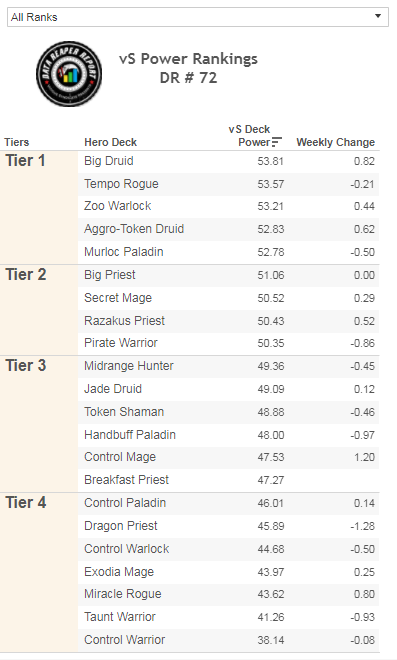This screenshot has width=397, height=660.
Task: Click the Hero Deck column header
Action: (x=110, y=142)
